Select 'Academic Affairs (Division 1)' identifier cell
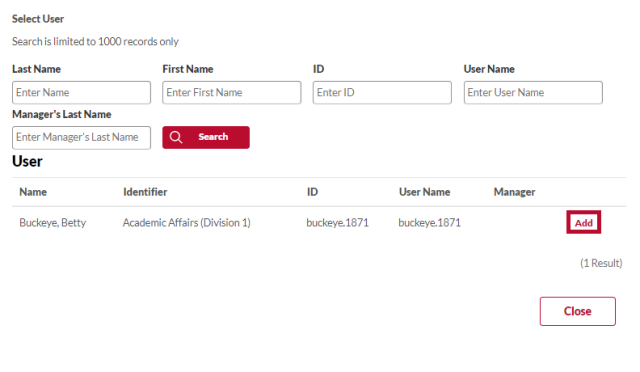Screen dimensions: 640x372 (x=187, y=223)
